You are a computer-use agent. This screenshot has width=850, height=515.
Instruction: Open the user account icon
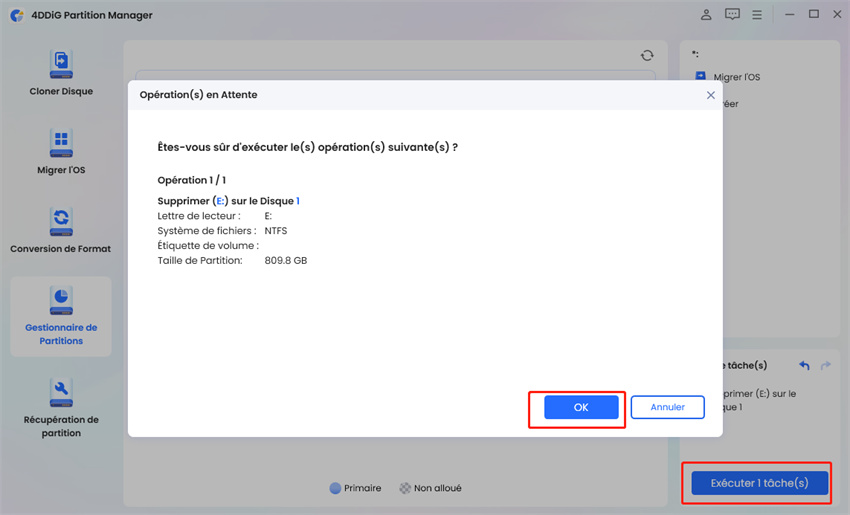click(706, 15)
